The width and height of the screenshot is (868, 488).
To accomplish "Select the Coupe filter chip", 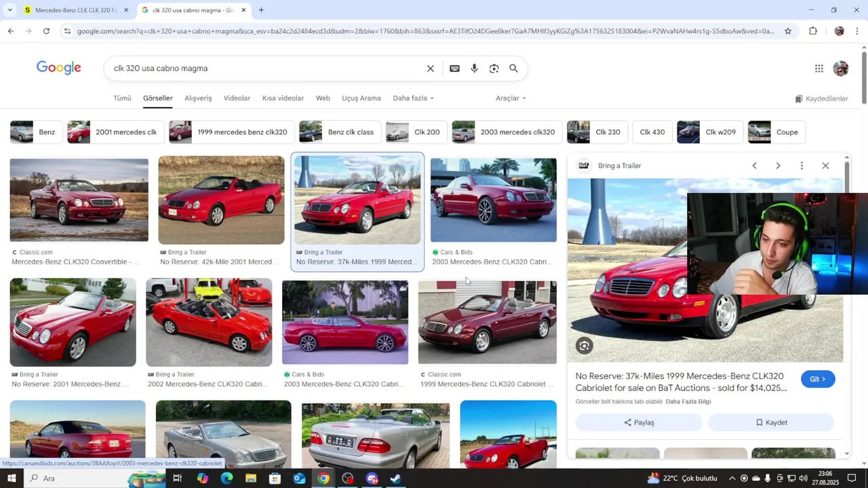I will pos(776,132).
